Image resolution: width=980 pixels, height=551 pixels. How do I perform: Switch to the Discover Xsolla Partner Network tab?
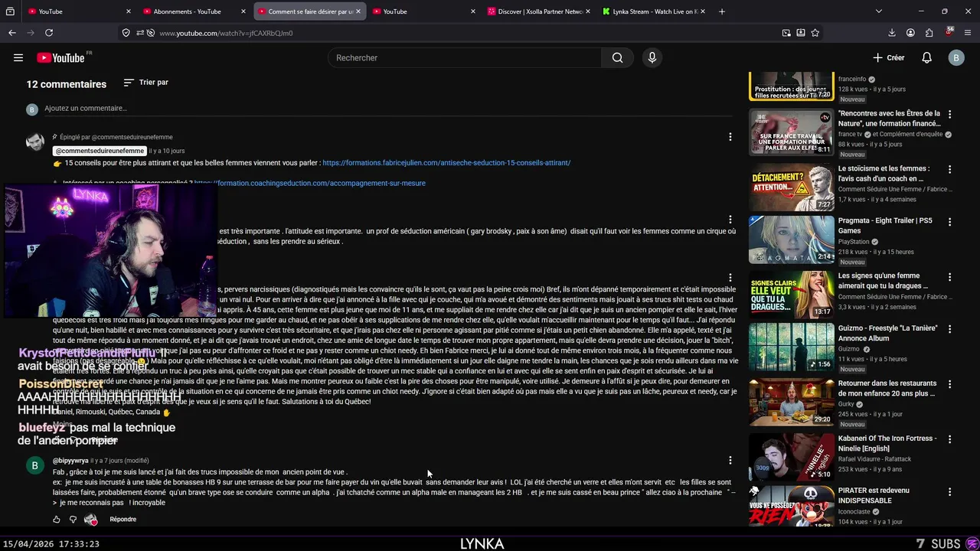(x=540, y=11)
